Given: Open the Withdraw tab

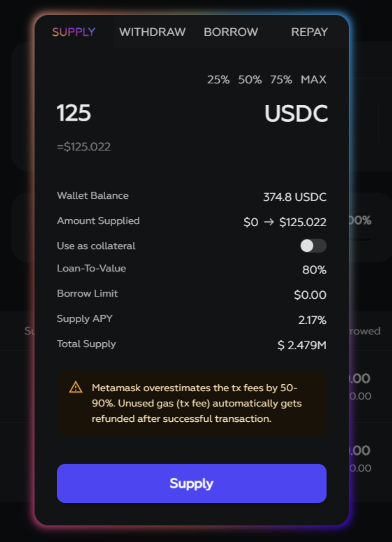Looking at the screenshot, I should 152,32.
